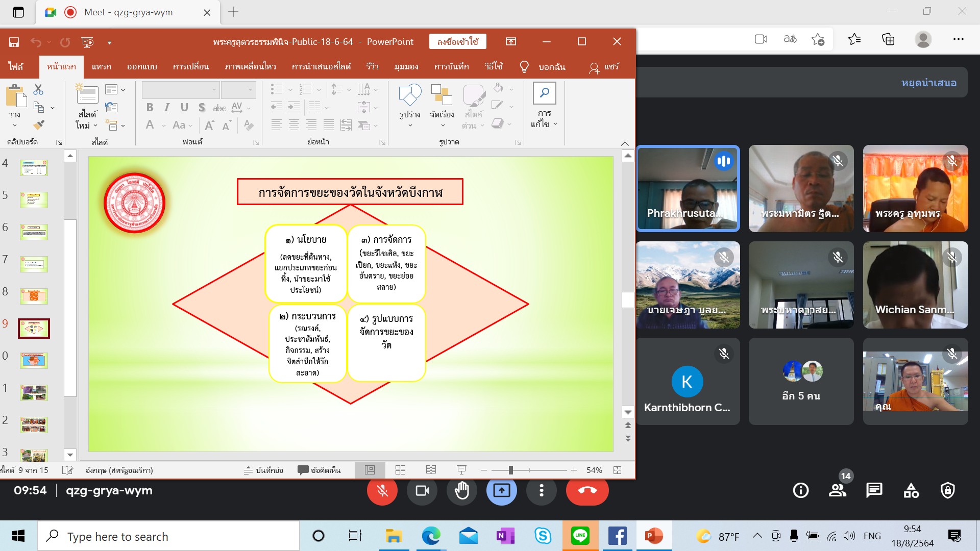
Task: Fit slide to current window
Action: pyautogui.click(x=617, y=470)
